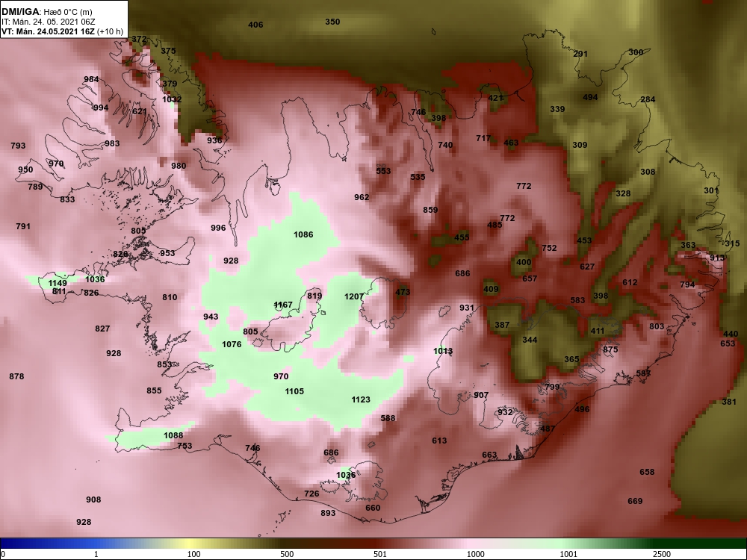Click the map value 793

tap(18, 146)
